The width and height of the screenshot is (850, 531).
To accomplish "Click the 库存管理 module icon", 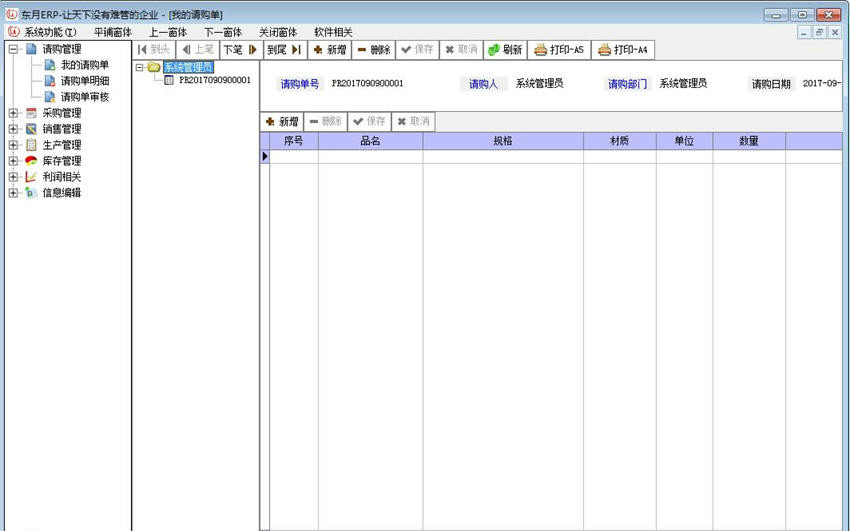I will (31, 161).
